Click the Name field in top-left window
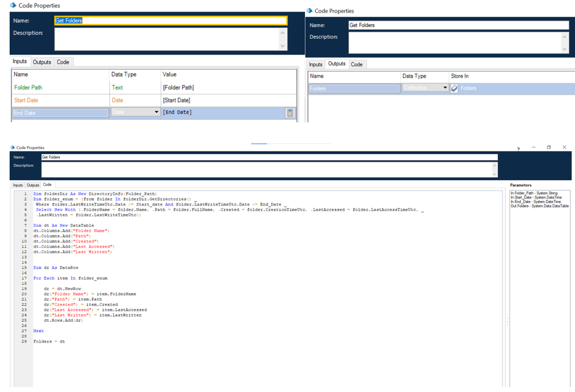This screenshot has width=575, height=392. (x=170, y=21)
